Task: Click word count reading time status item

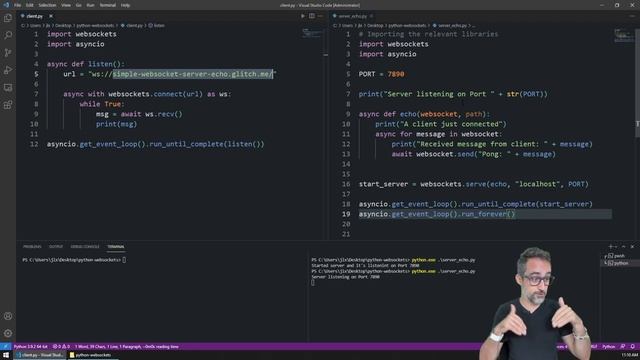Action: coord(127,347)
